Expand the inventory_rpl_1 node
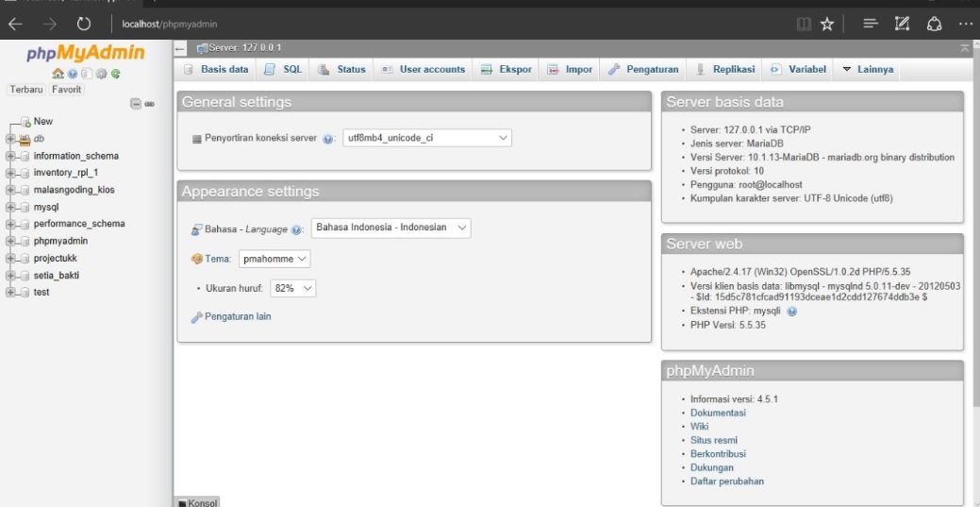 click(10, 174)
